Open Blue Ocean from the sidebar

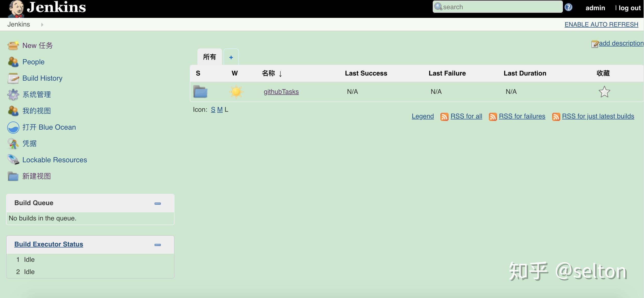coord(49,127)
